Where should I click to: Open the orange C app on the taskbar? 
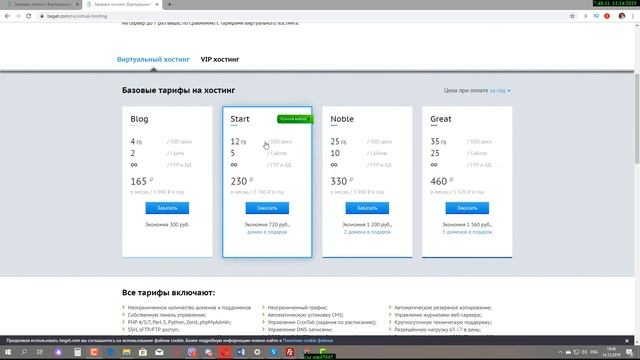pos(94,352)
